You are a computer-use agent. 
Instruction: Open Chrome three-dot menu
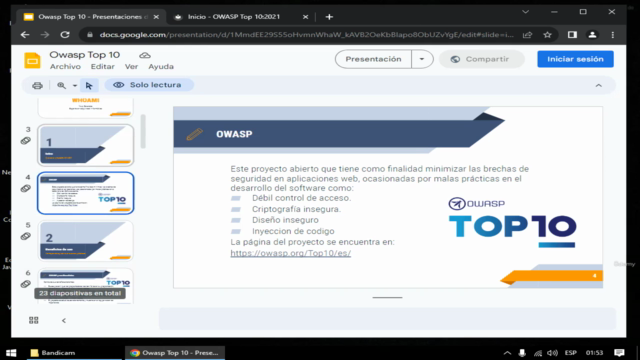point(613,35)
